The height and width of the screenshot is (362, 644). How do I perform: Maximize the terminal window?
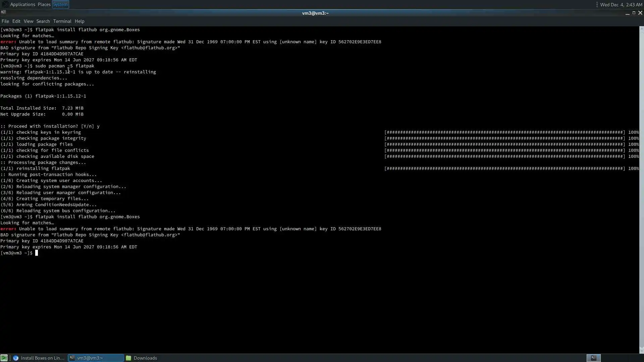tap(634, 13)
